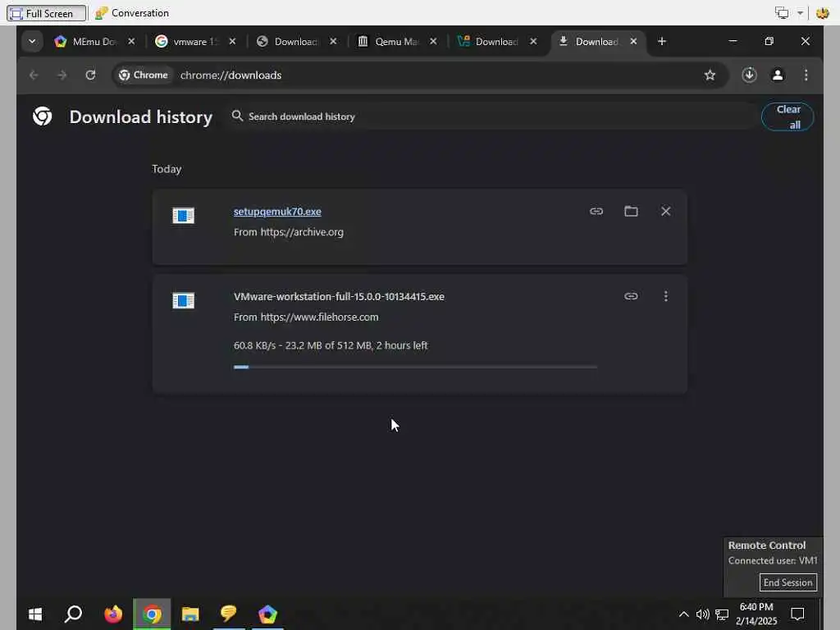Viewport: 840px width, 630px height.
Task: Expand the tab search dropdown
Action: click(32, 41)
